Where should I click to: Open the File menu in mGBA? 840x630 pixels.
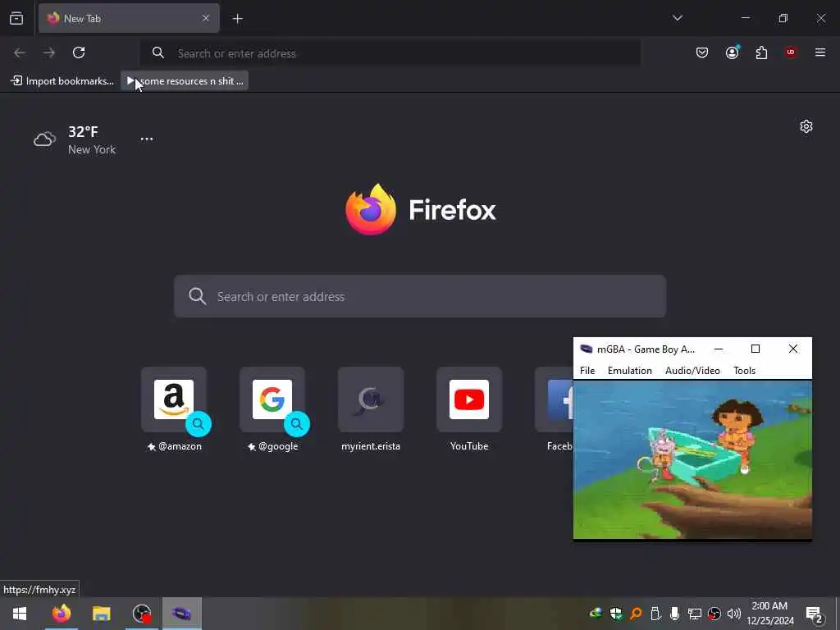(x=587, y=371)
